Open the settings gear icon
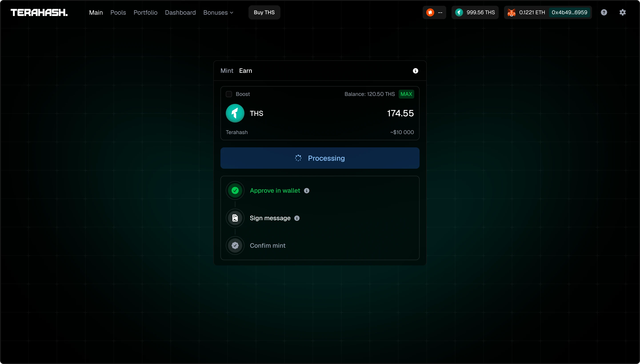The image size is (640, 364). [x=622, y=12]
